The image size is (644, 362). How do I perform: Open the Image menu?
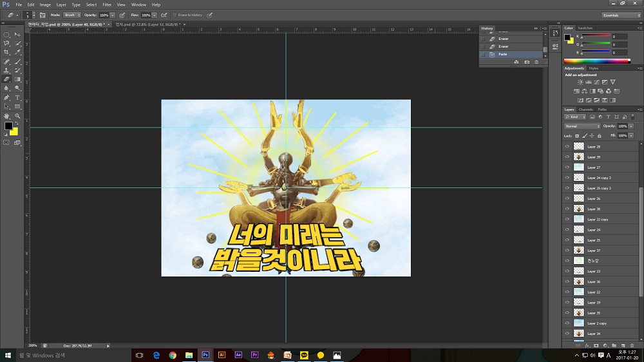pyautogui.click(x=45, y=5)
